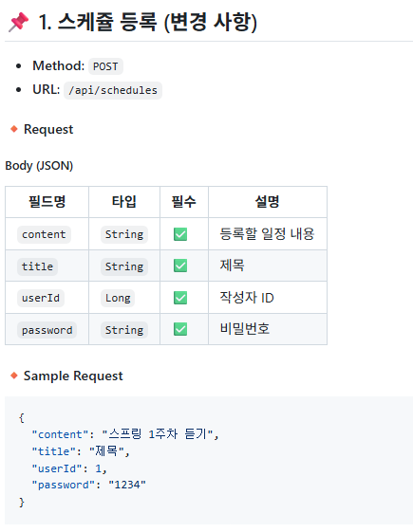Click the "password" key in the JSON sample
Image resolution: width=413 pixels, height=532 pixels.
[64, 486]
